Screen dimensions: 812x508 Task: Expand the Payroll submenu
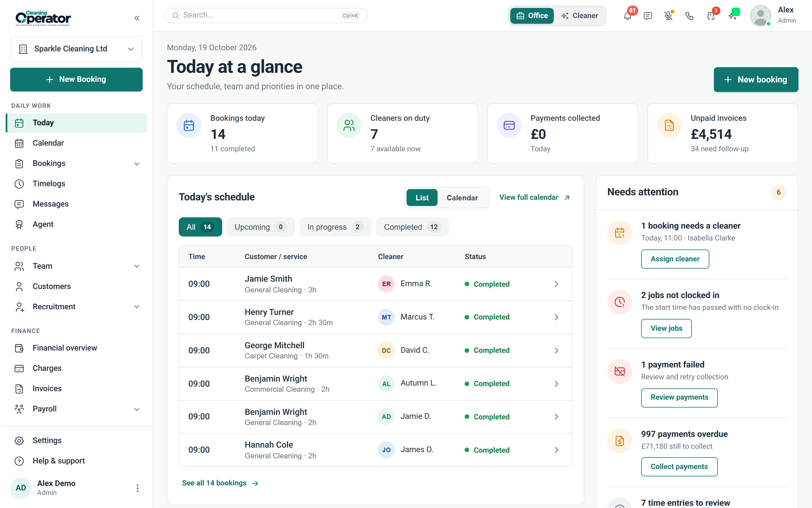click(x=136, y=409)
